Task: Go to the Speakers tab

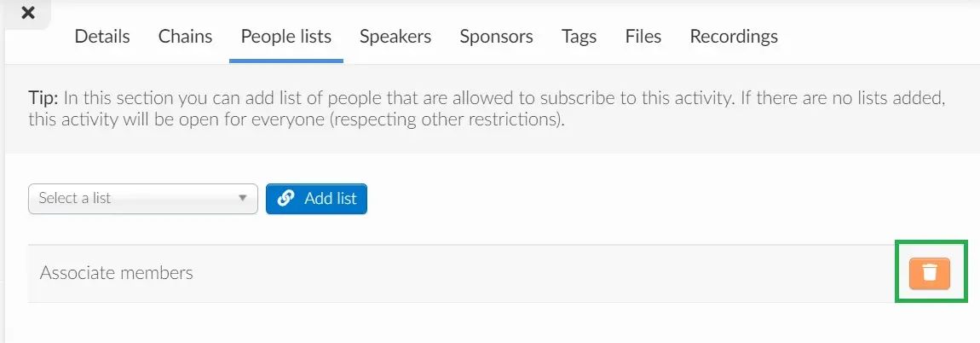Action: 395,37
